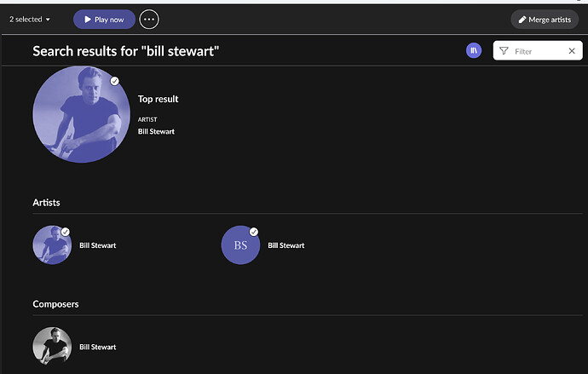This screenshot has height=374, width=588.
Task: Uncheck the checkmark on the Top result photo
Action: pyautogui.click(x=115, y=81)
